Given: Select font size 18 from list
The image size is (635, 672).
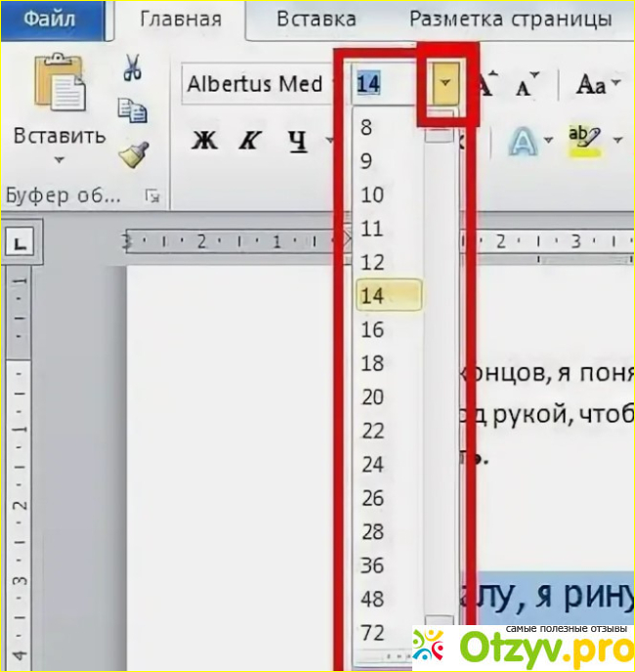Looking at the screenshot, I should (372, 363).
